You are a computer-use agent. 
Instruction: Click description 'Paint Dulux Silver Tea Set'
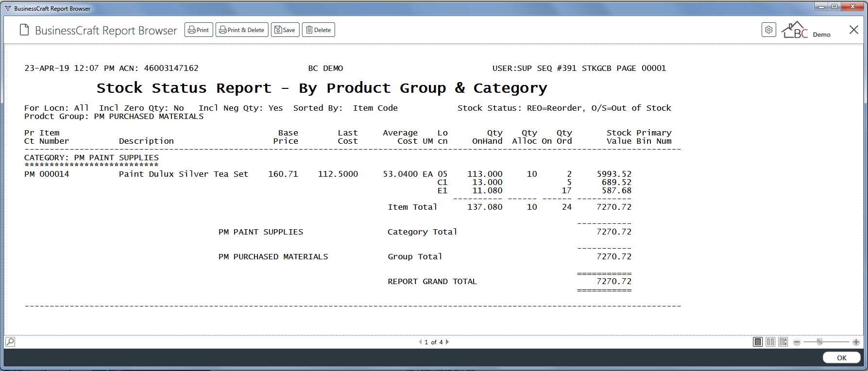coord(184,174)
